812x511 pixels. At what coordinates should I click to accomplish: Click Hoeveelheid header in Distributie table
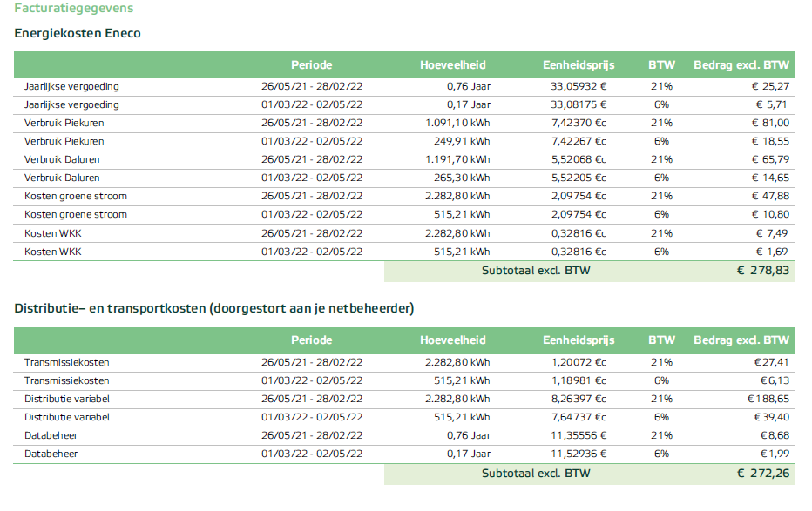pos(452,340)
